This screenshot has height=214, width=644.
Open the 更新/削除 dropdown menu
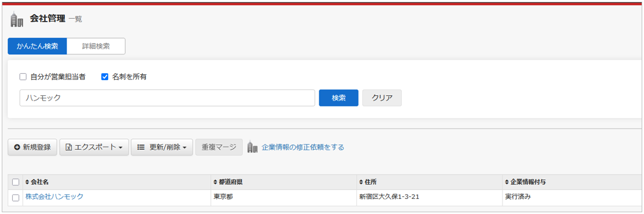click(161, 147)
